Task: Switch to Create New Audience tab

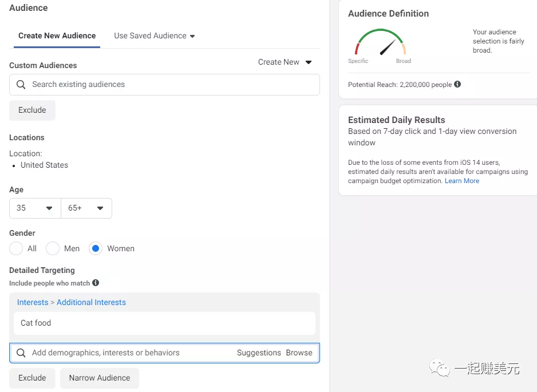Action: [57, 35]
